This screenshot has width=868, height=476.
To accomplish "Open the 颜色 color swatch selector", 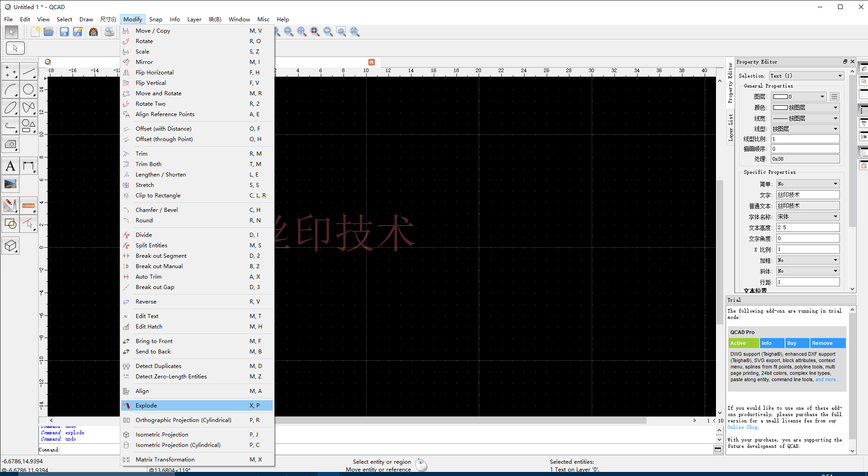I will pos(804,107).
